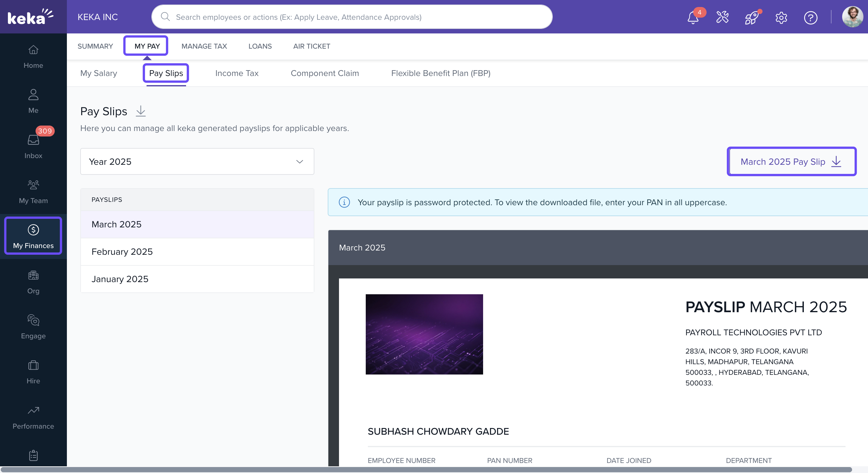Viewport: 868px width, 473px height.
Task: Click the help question mark icon
Action: pos(810,18)
